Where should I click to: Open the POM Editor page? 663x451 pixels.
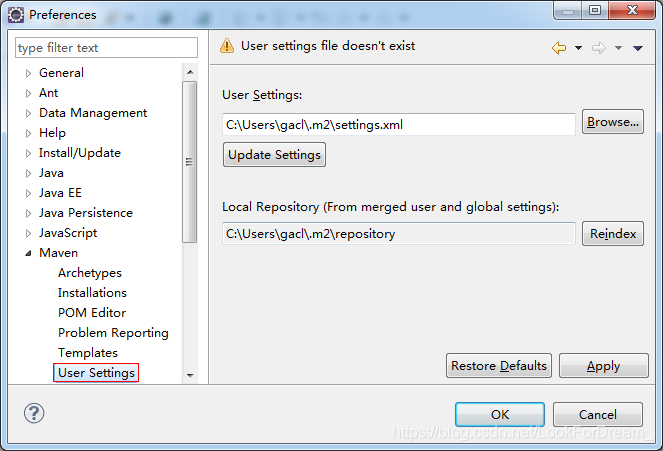(x=92, y=312)
